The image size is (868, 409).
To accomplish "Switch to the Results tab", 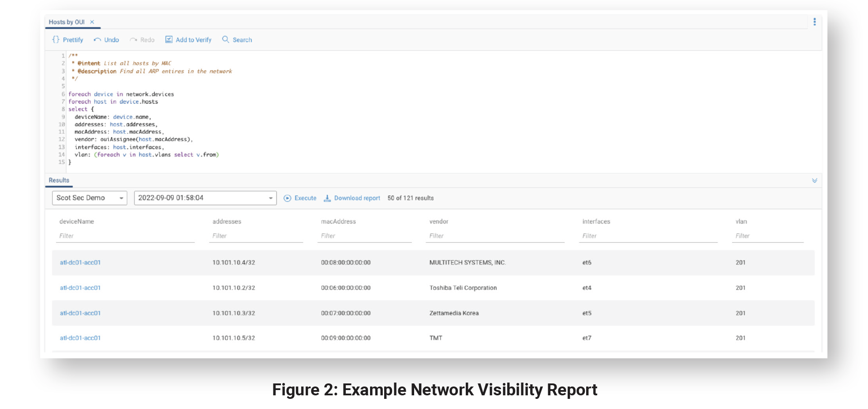I will 59,180.
